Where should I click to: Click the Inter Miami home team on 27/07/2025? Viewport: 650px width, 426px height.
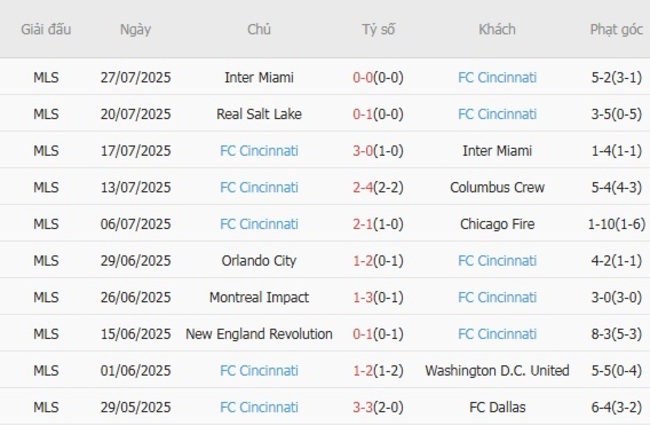(x=259, y=77)
